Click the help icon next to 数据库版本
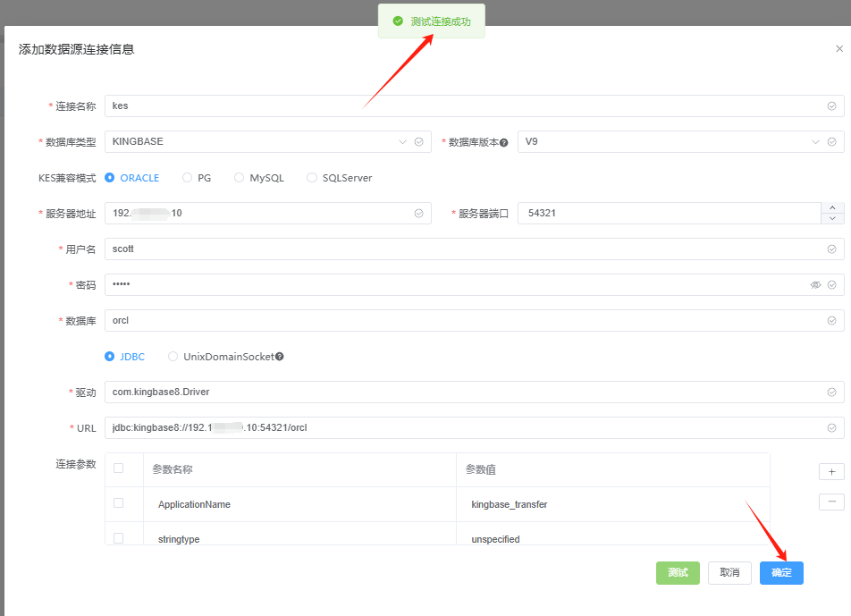This screenshot has height=616, width=851. click(503, 143)
